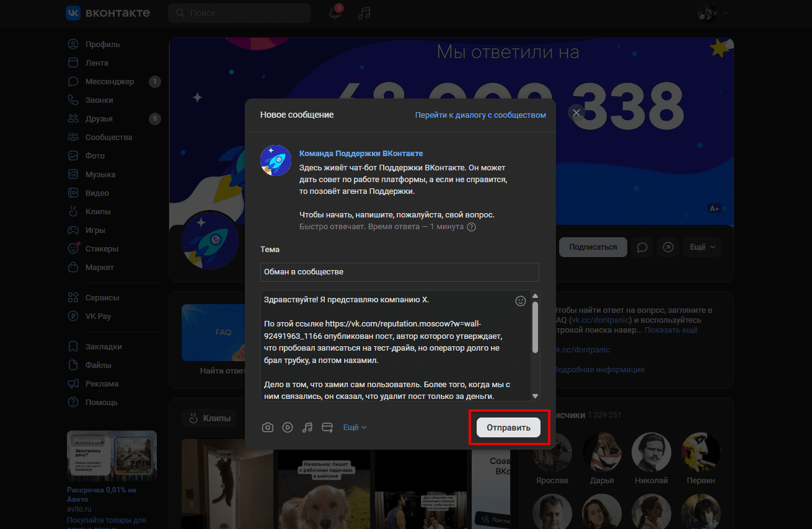Click the A+ badge on the banner
The image size is (812, 529).
tap(714, 209)
